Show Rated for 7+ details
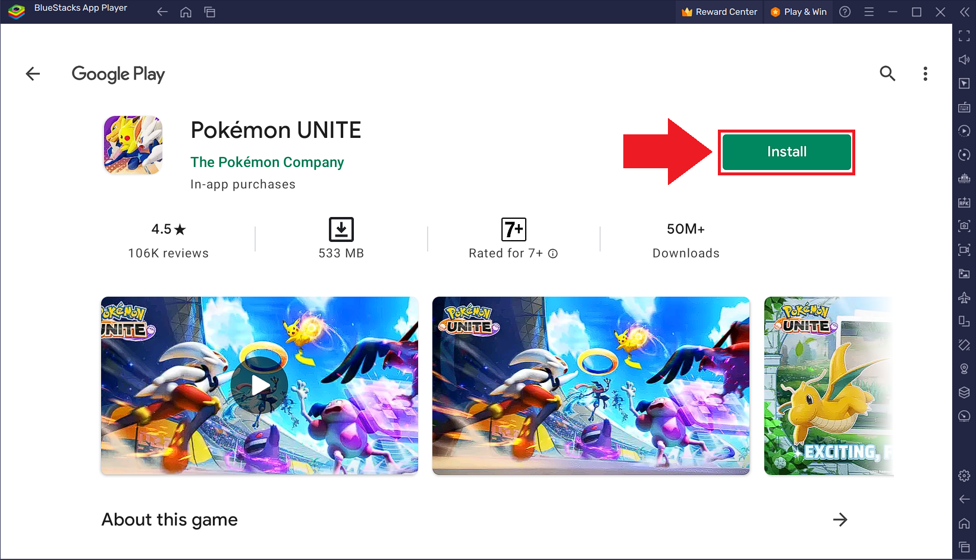The width and height of the screenshot is (976, 560). pyautogui.click(x=554, y=253)
